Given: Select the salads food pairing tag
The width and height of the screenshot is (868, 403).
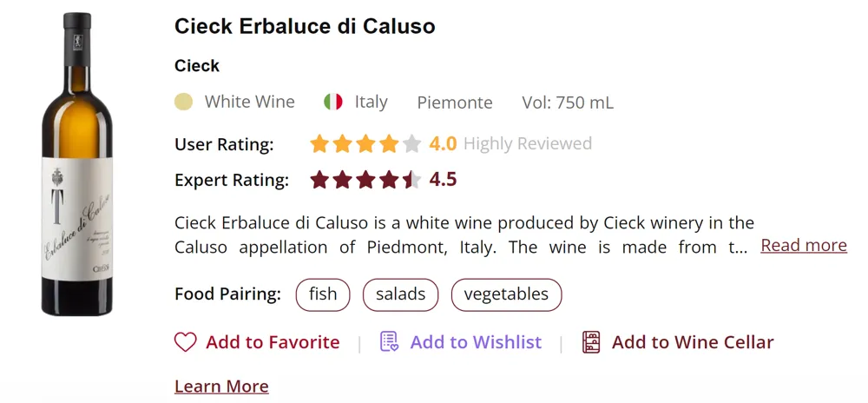Looking at the screenshot, I should 400,294.
